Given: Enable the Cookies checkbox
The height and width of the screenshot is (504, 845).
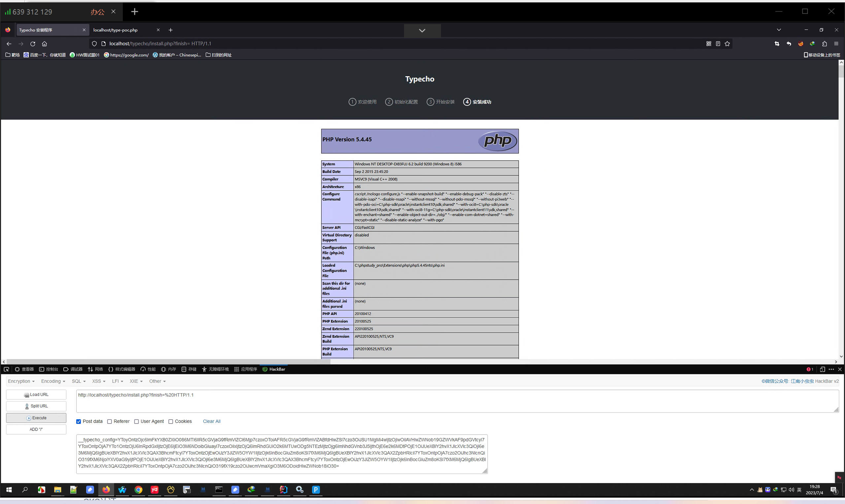Looking at the screenshot, I should coord(171,422).
